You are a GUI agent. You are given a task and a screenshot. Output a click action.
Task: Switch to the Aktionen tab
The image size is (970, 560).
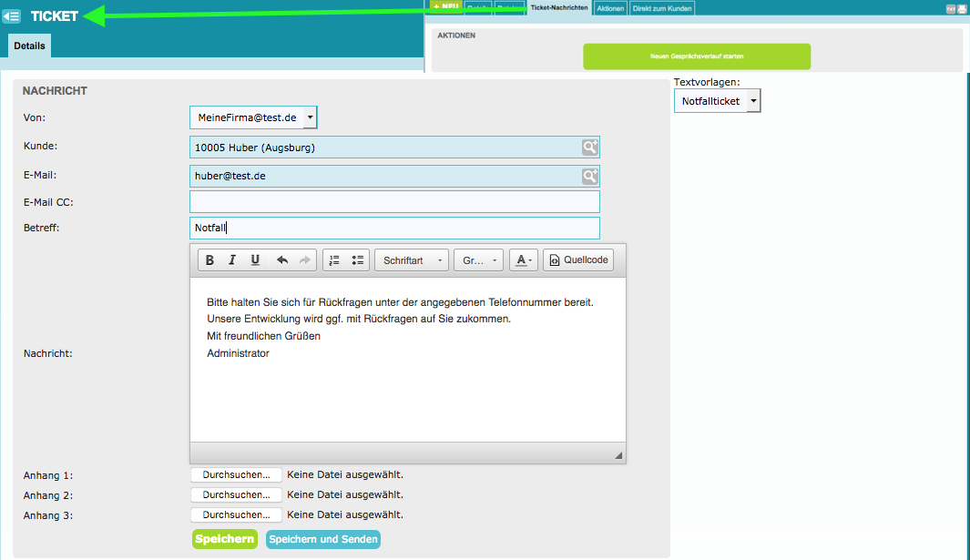click(x=610, y=8)
